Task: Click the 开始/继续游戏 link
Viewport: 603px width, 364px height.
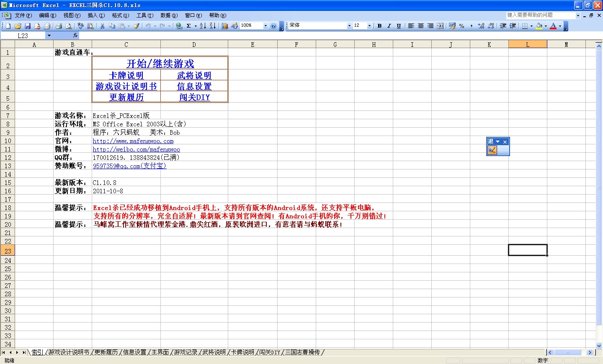Action: click(160, 64)
